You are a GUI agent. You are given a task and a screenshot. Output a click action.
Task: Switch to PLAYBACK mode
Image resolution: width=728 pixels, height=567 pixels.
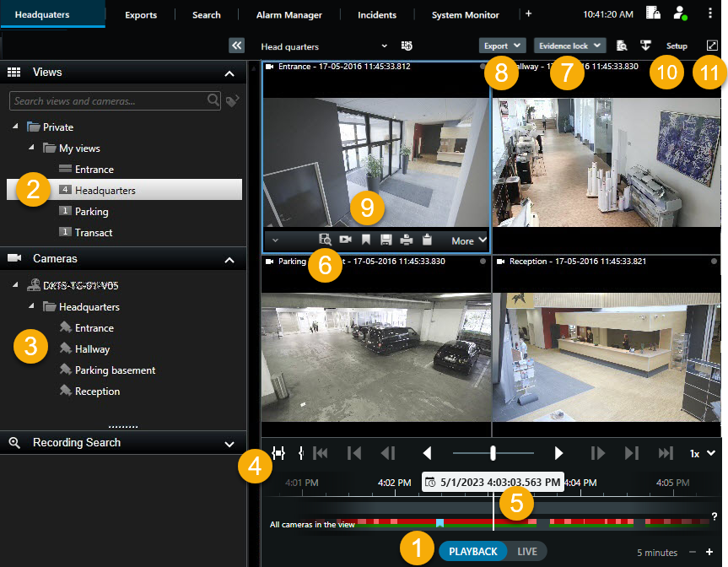click(472, 552)
